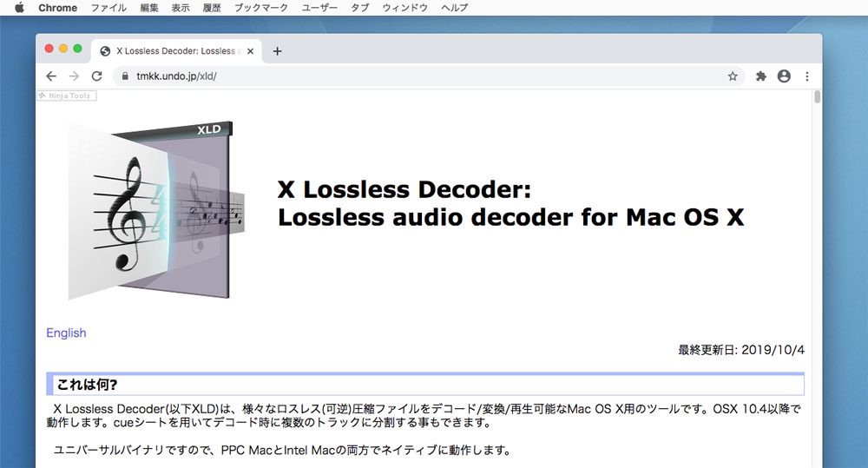Open the 編集 menu
The image size is (868, 468).
pos(149,8)
